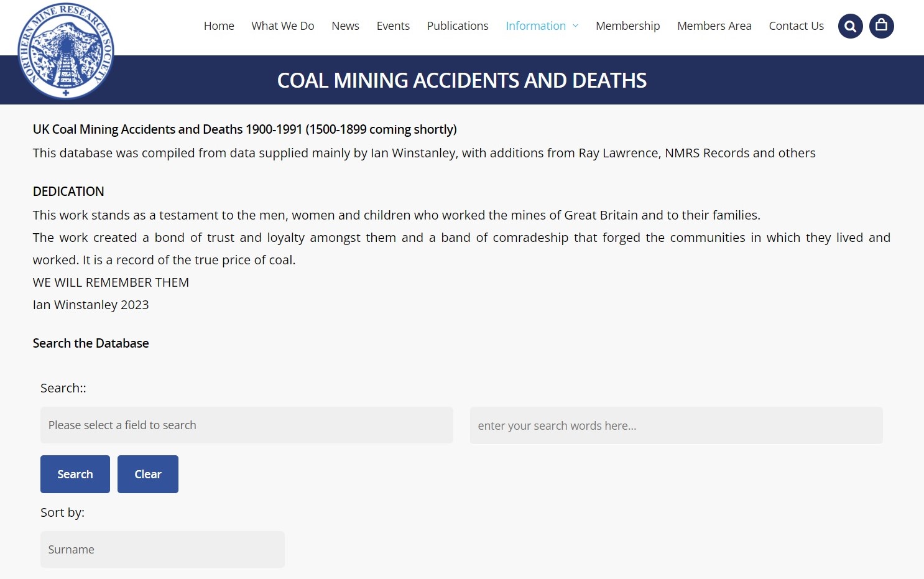Go to the Home menu item
This screenshot has height=579, width=924.
point(219,26)
